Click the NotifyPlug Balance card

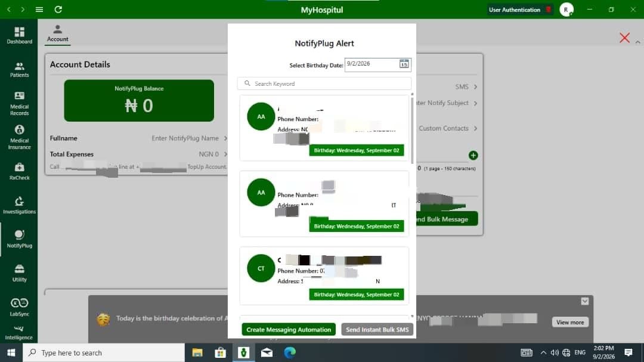(x=139, y=101)
